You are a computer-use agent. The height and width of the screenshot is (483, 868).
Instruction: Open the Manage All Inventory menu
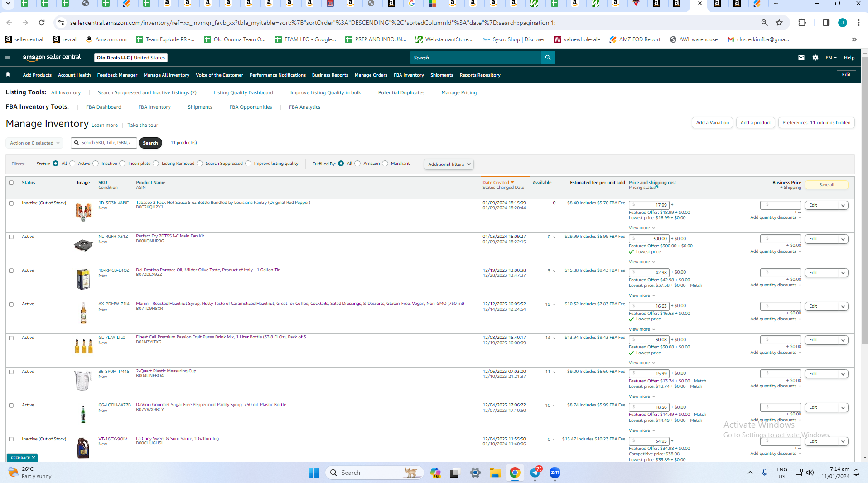click(x=166, y=75)
